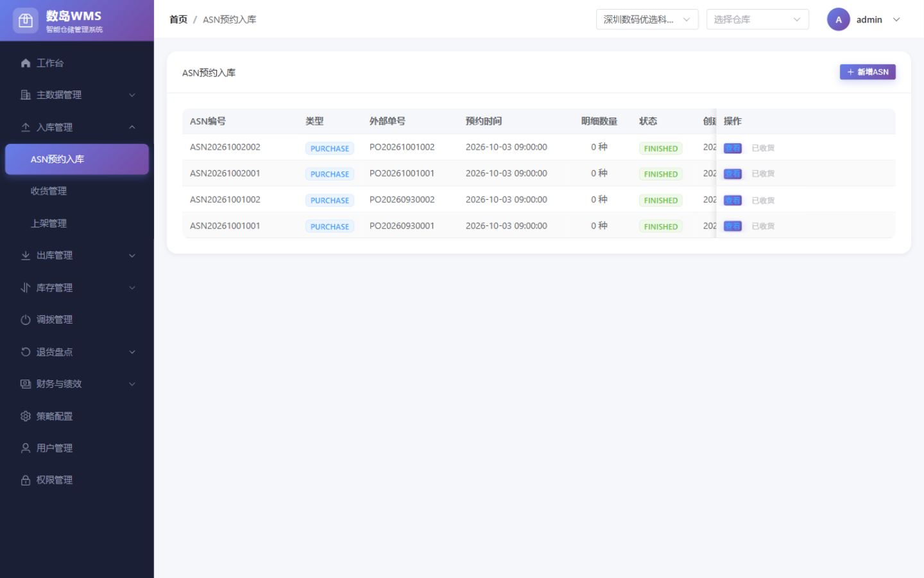This screenshot has height=578, width=924.
Task: Open 调拨管理 via its icon
Action: [26, 320]
